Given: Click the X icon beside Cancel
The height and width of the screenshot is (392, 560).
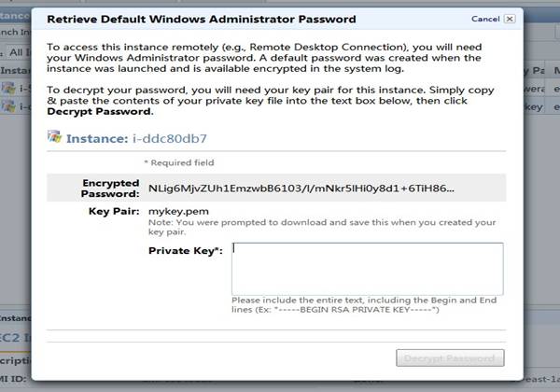Looking at the screenshot, I should [x=509, y=18].
